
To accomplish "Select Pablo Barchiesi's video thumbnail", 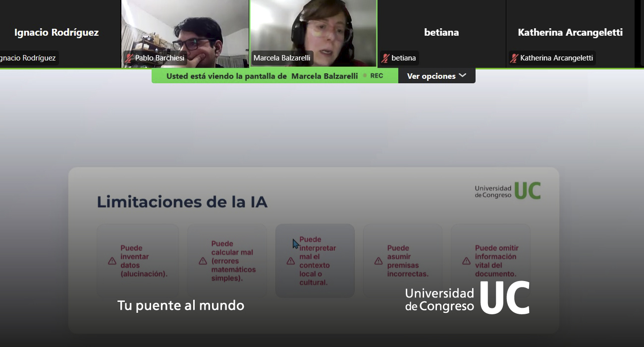I will point(185,34).
